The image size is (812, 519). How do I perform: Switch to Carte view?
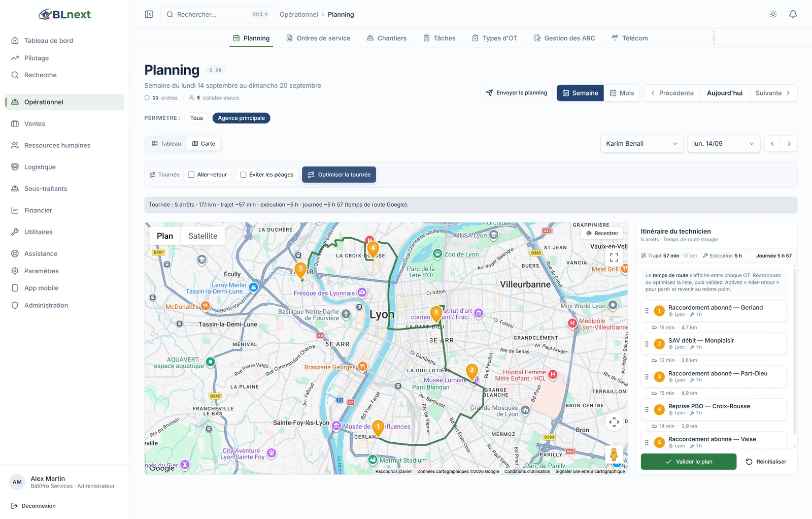point(204,144)
